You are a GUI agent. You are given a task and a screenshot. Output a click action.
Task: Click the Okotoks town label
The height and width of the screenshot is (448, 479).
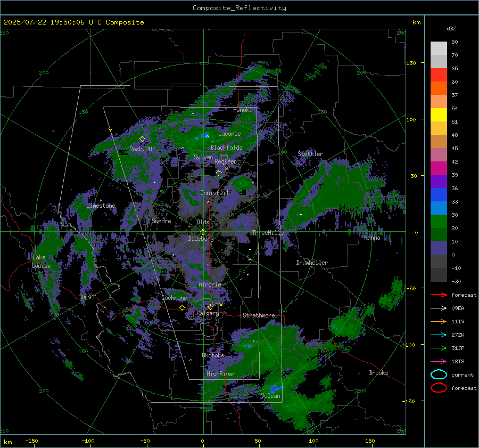[213, 355]
